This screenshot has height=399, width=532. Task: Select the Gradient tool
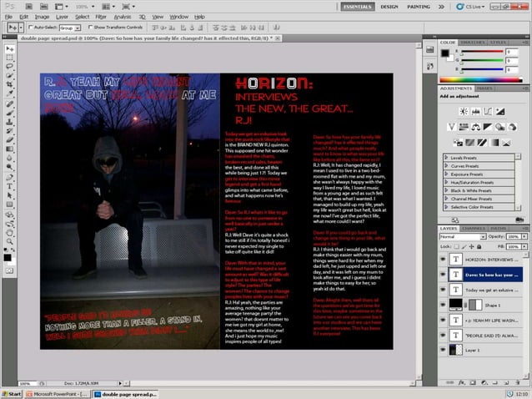pyautogui.click(x=9, y=149)
